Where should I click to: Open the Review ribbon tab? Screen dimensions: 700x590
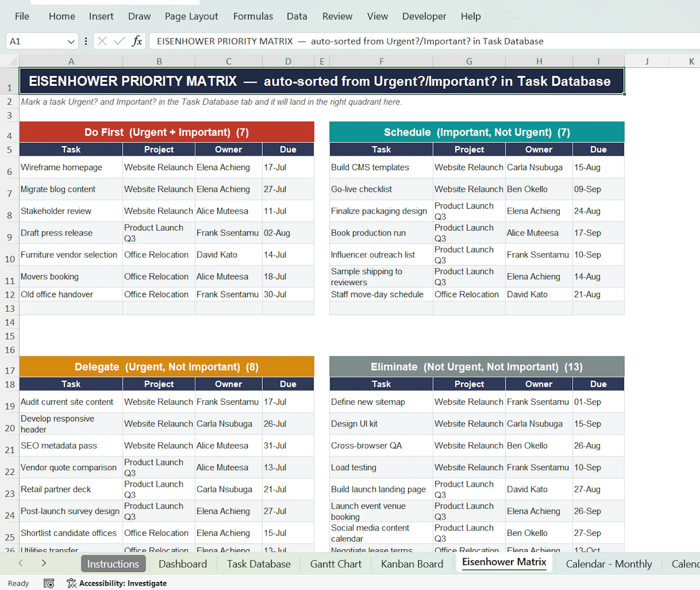tap(337, 16)
